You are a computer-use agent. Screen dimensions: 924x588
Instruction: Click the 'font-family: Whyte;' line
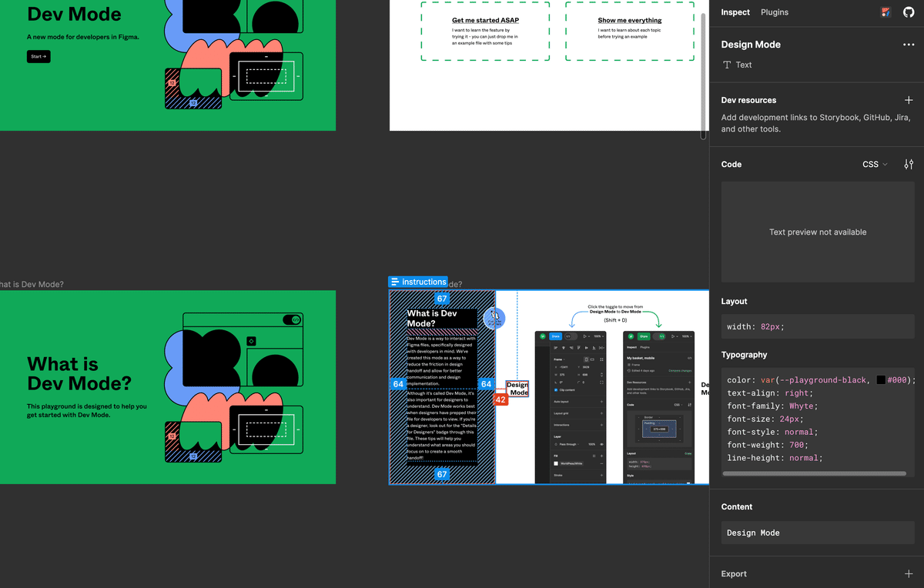[772, 406]
